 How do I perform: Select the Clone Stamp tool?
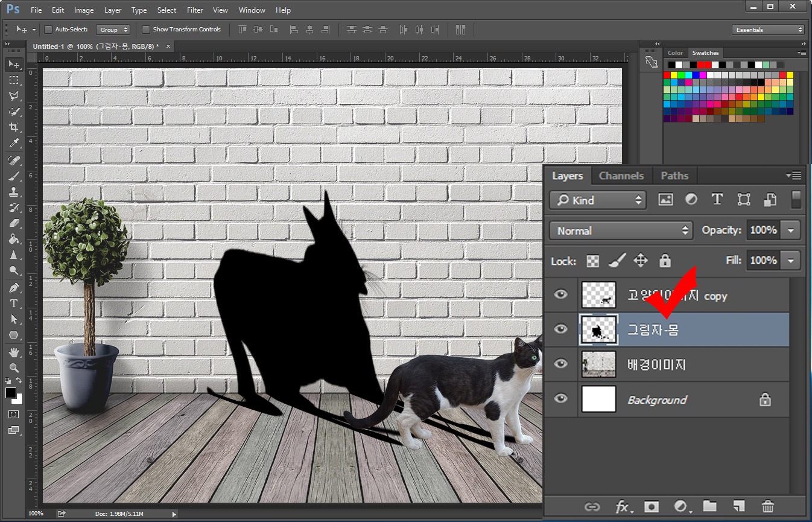tap(14, 192)
